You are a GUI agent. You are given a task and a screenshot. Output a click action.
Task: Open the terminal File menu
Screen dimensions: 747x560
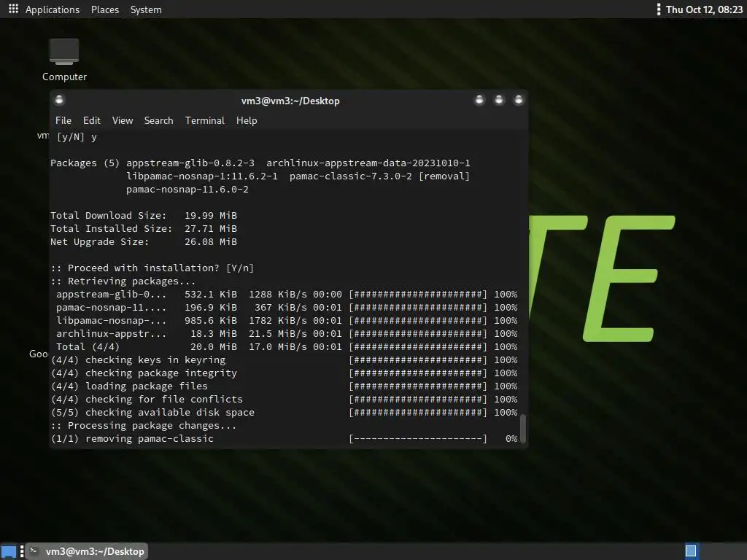tap(63, 120)
